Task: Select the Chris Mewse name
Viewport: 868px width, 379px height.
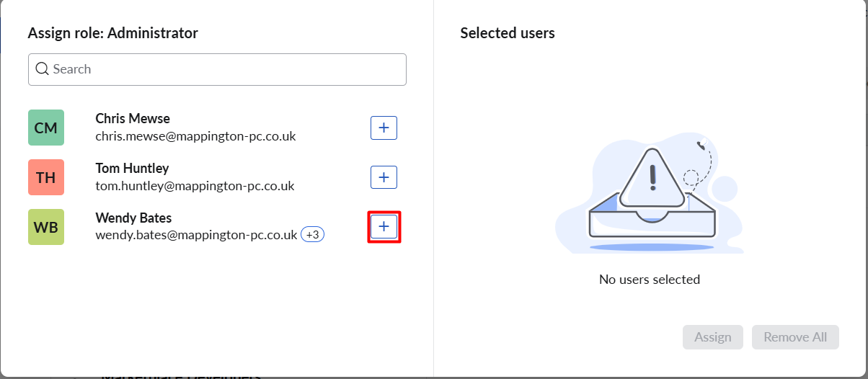Action: click(133, 119)
